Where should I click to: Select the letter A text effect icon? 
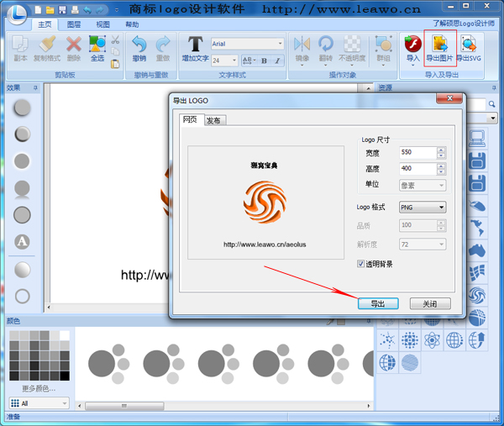click(22, 241)
